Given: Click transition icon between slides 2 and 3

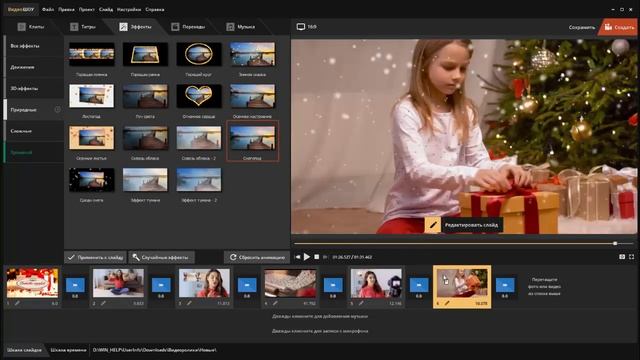Looking at the screenshot, I should [161, 285].
